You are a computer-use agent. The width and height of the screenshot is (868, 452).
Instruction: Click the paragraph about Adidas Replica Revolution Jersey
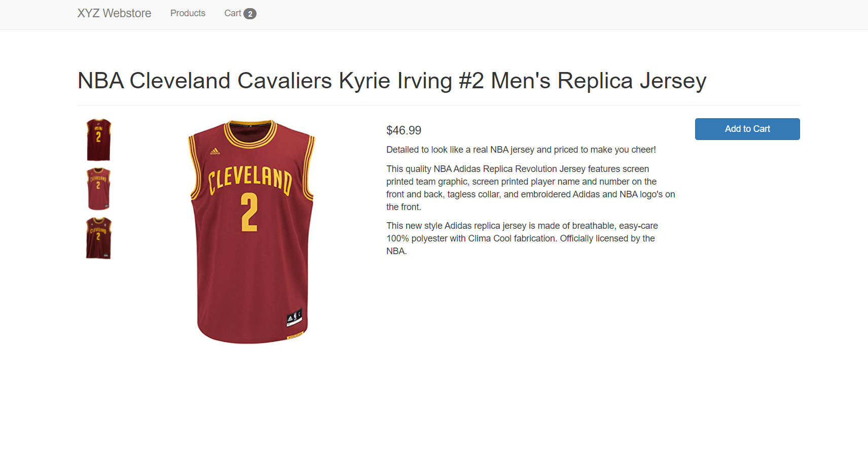tap(531, 188)
